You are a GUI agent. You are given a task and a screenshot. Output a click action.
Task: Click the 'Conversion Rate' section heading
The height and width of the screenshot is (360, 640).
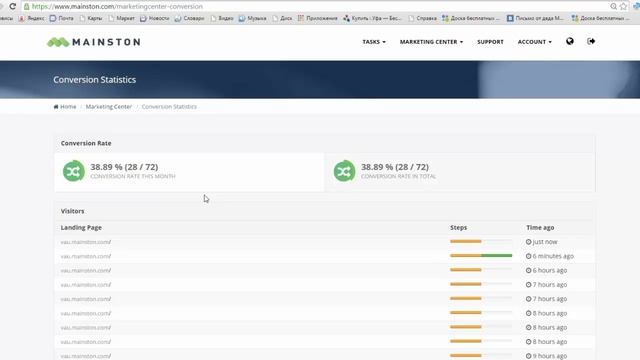[x=86, y=143]
